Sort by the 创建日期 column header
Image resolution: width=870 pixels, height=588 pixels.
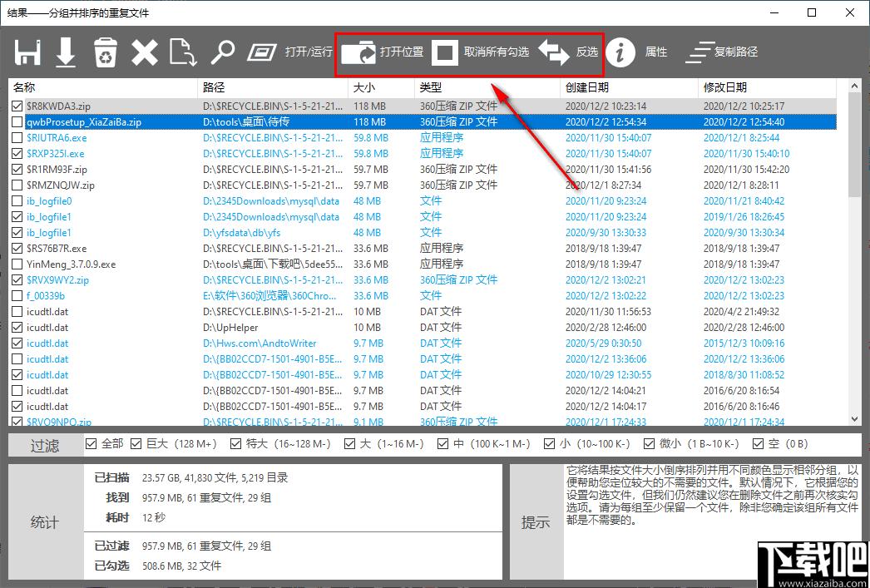[x=629, y=87]
